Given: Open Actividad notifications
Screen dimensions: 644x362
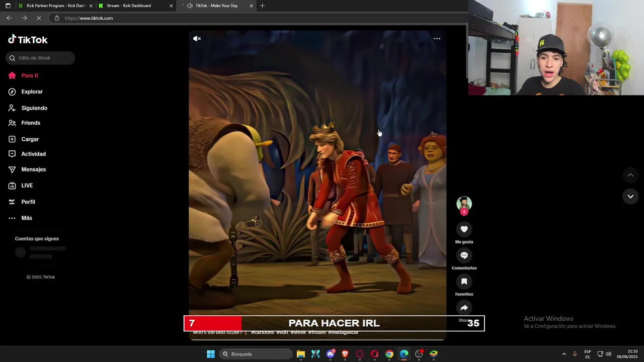Looking at the screenshot, I should point(34,154).
